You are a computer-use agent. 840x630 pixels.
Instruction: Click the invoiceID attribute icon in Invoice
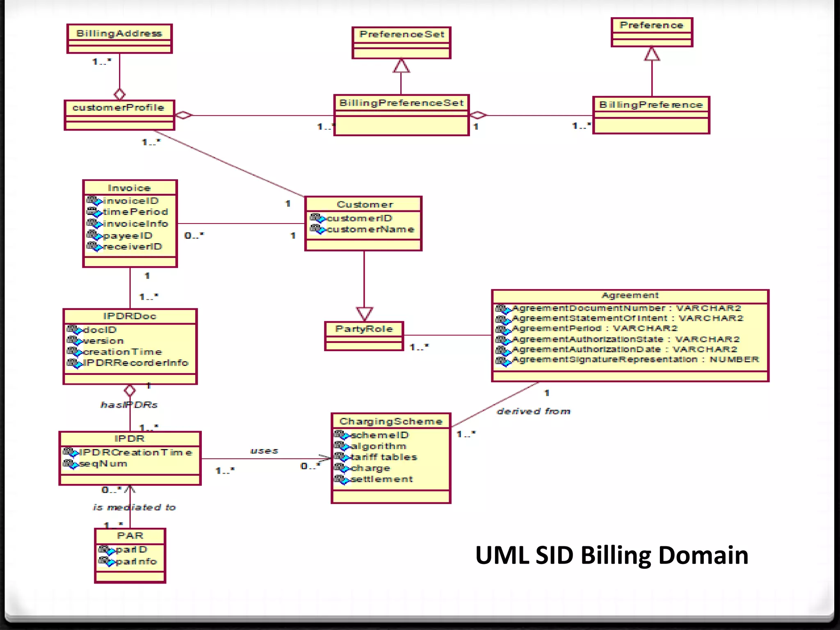pos(94,201)
